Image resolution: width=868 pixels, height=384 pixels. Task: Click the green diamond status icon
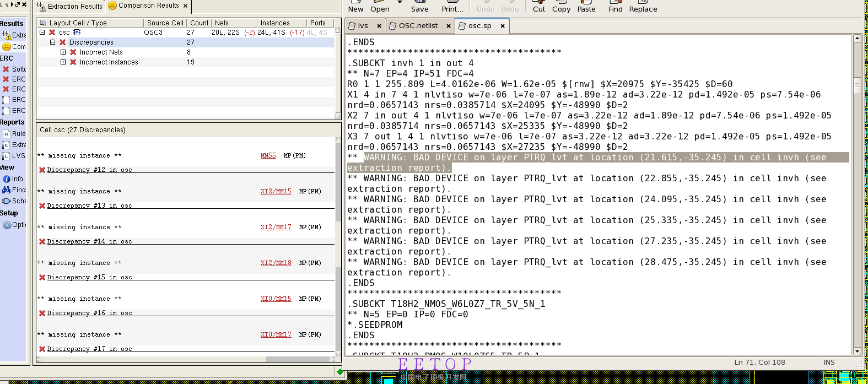(x=340, y=372)
